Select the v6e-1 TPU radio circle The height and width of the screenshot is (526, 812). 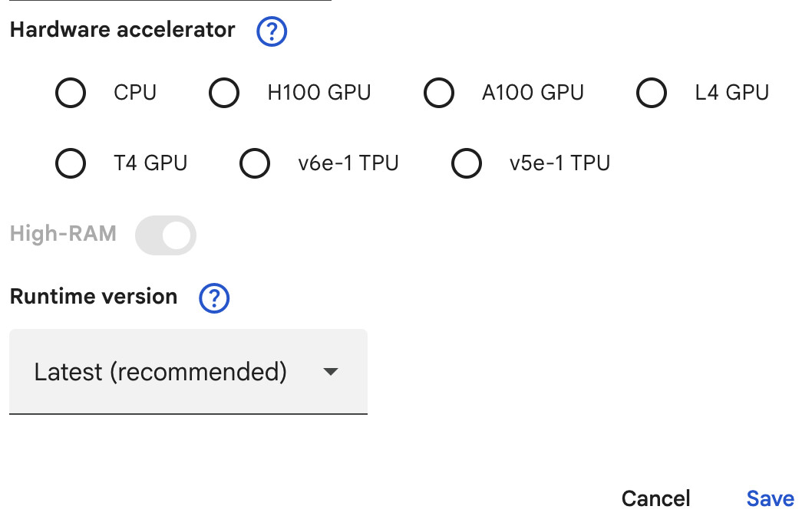click(x=255, y=163)
